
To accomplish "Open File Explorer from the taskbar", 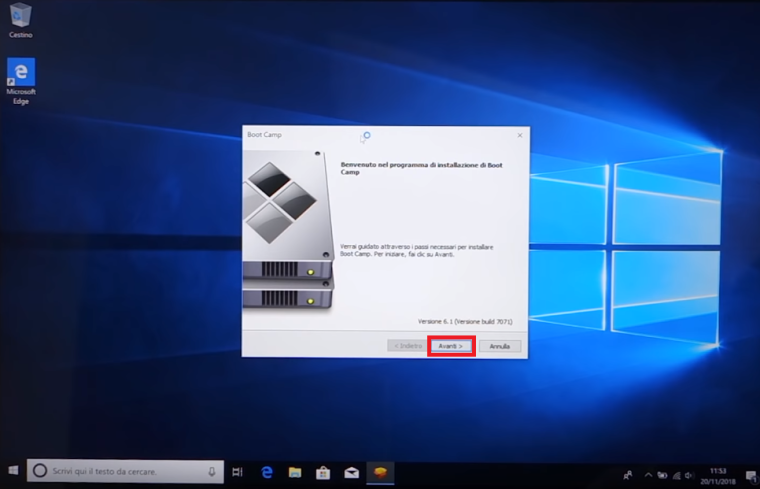I will click(295, 472).
